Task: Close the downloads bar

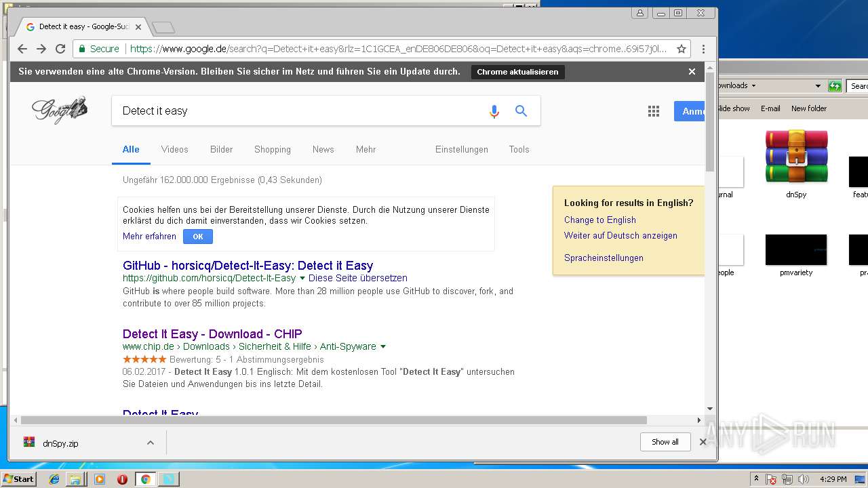Action: click(x=703, y=442)
